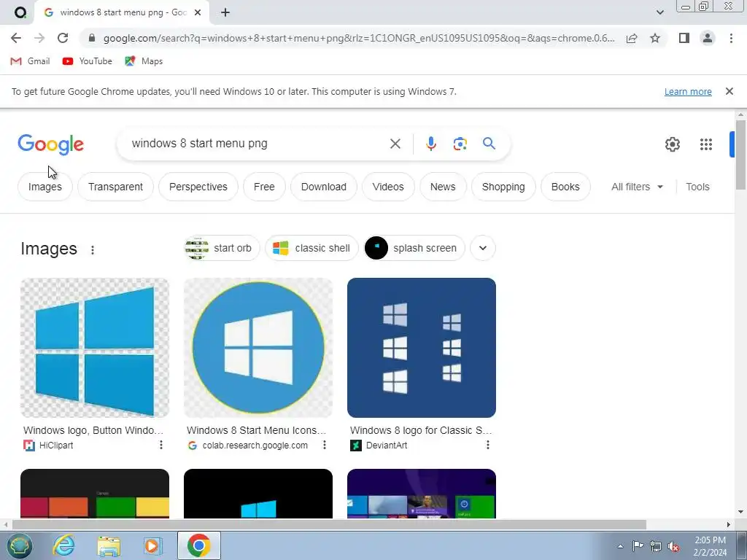Open 'Windows logo, Button Windo...' result title
Image resolution: width=747 pixels, height=560 pixels.
pyautogui.click(x=93, y=430)
